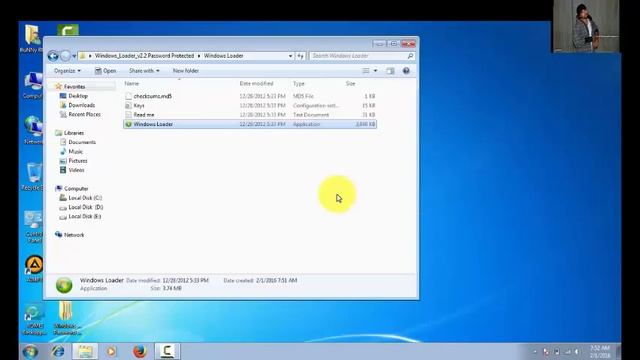This screenshot has height=360, width=640.
Task: Open the view options dropdown arrow
Action: (x=376, y=71)
